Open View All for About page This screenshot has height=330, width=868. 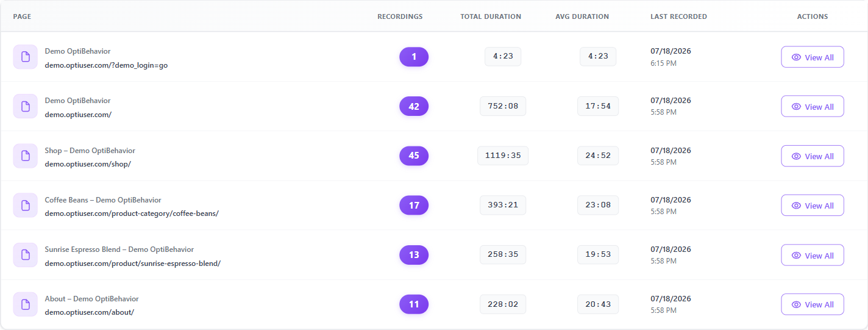click(813, 304)
